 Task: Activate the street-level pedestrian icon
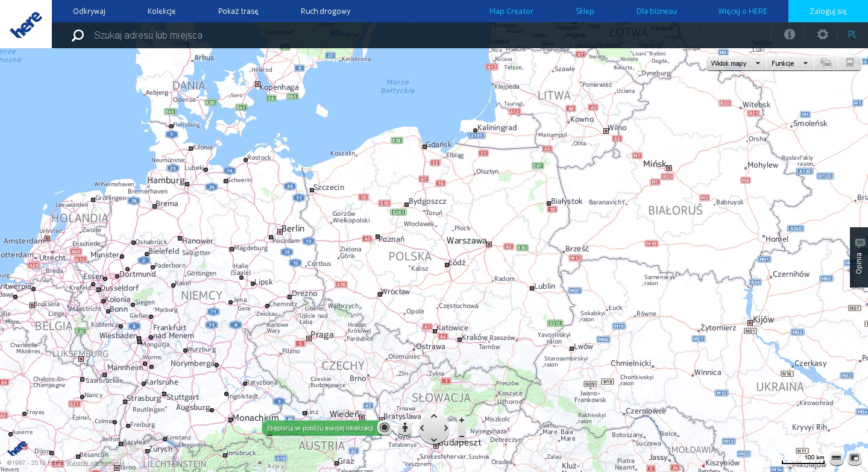(x=405, y=427)
